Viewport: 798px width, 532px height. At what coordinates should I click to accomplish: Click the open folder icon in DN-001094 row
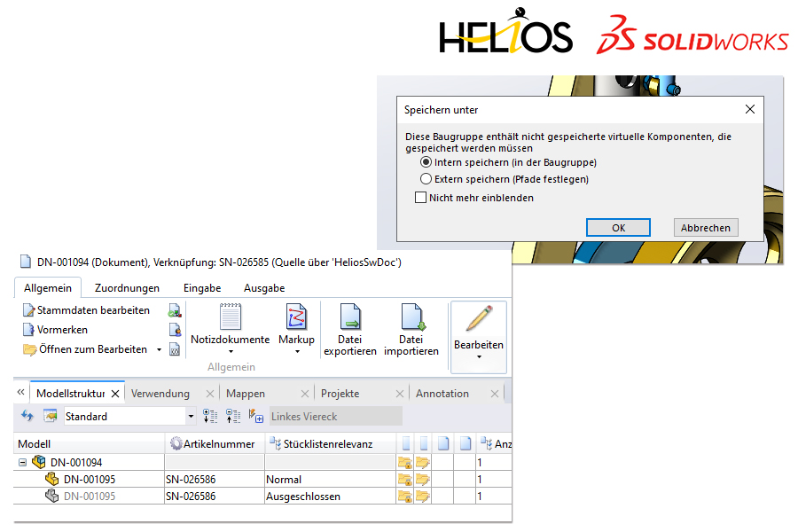tap(423, 463)
